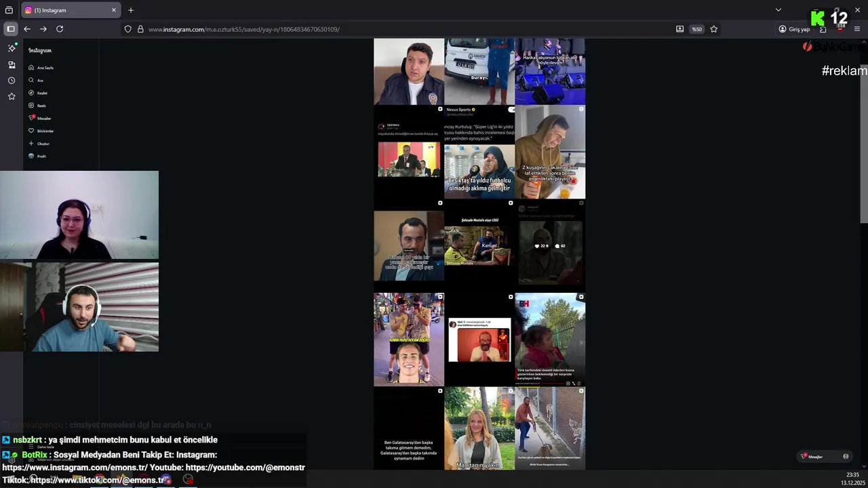Open saved post with white van 'burayı'

pos(479,71)
